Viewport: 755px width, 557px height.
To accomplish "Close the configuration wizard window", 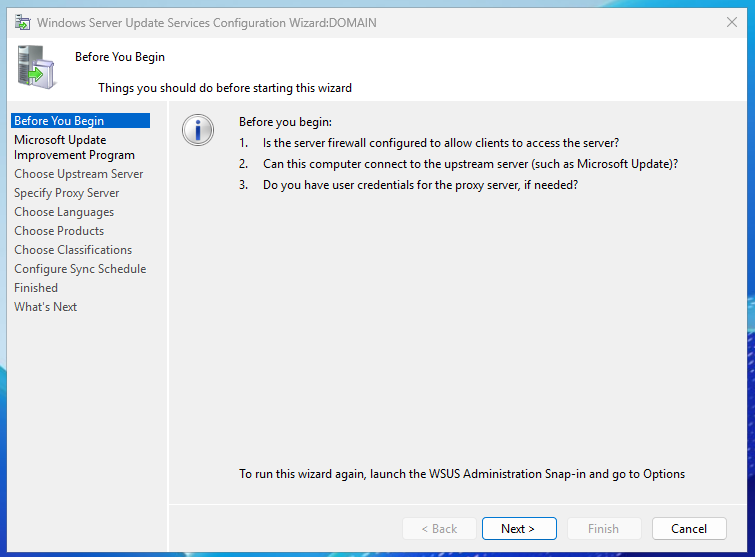I will tap(731, 22).
